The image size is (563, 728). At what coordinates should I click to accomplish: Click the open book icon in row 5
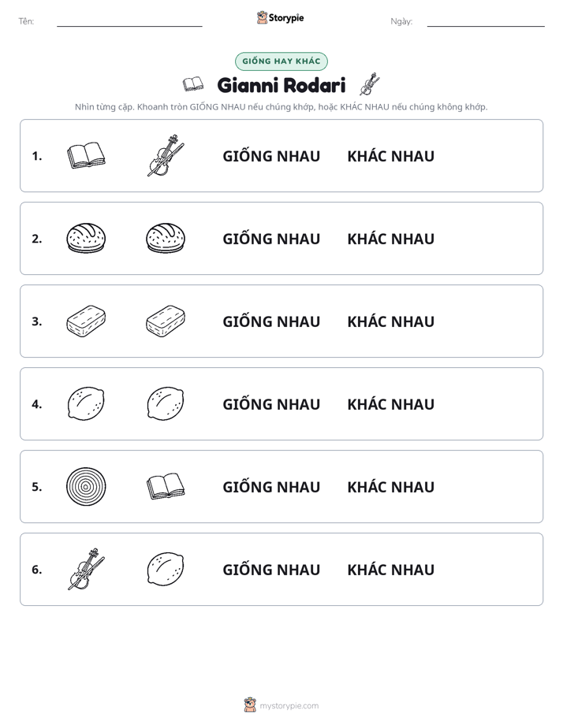166,486
